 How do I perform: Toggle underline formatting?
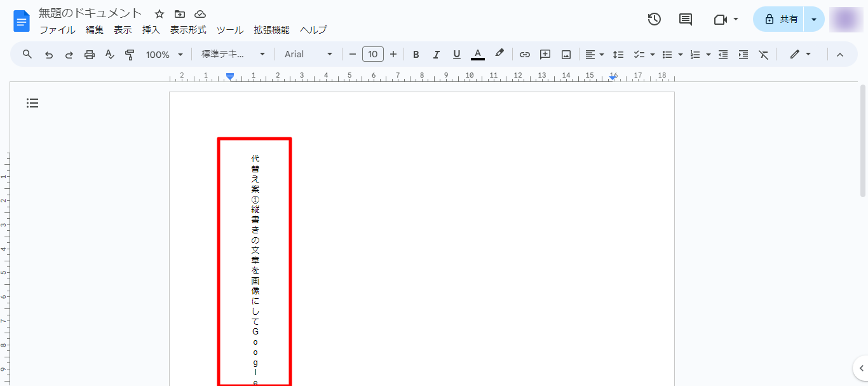[456, 55]
